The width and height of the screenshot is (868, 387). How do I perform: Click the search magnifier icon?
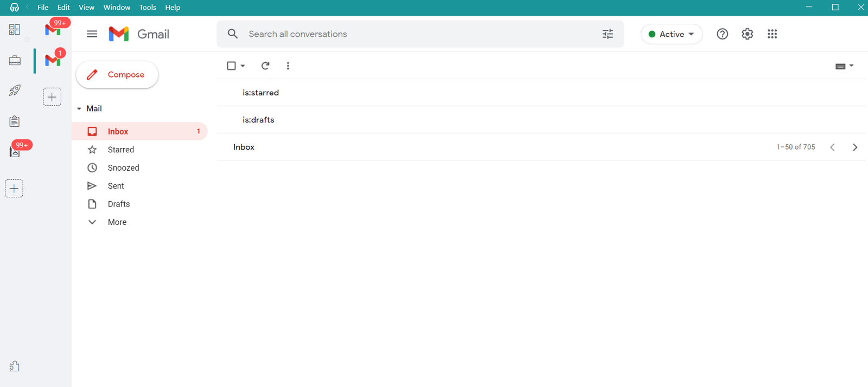(x=233, y=34)
